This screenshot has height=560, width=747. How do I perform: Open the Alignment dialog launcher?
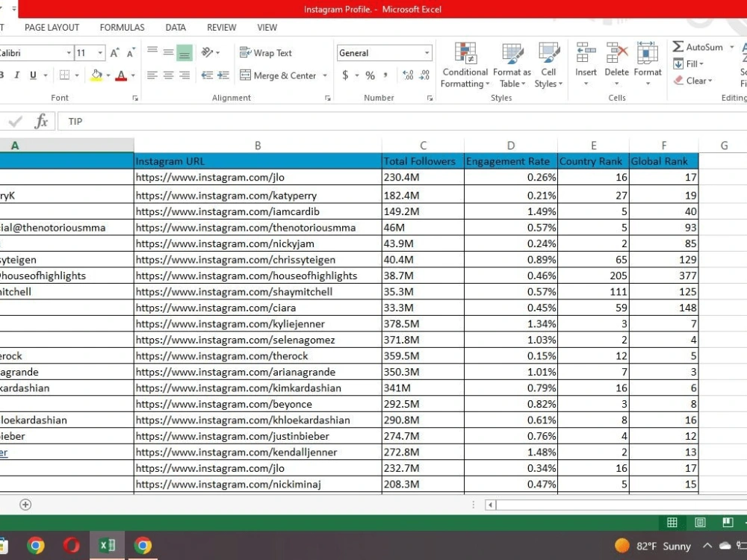(328, 98)
